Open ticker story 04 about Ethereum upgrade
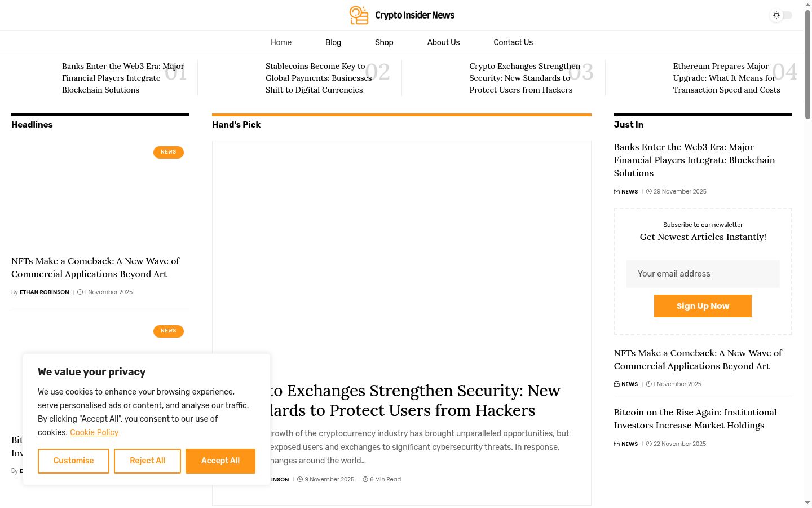The image size is (812, 508). click(726, 78)
